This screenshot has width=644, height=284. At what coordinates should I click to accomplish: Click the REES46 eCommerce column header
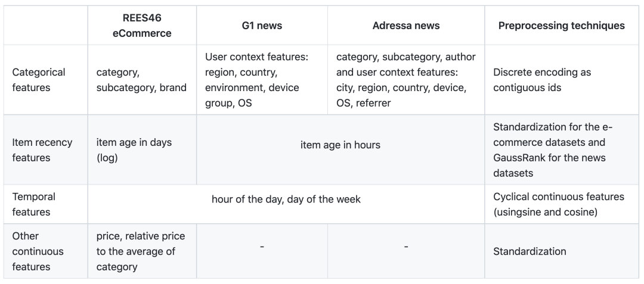point(142,26)
